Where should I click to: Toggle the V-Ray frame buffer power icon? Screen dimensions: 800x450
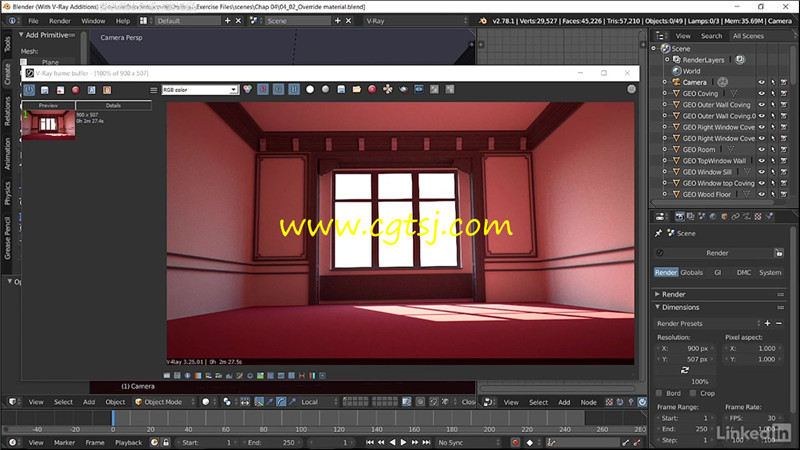(29, 90)
